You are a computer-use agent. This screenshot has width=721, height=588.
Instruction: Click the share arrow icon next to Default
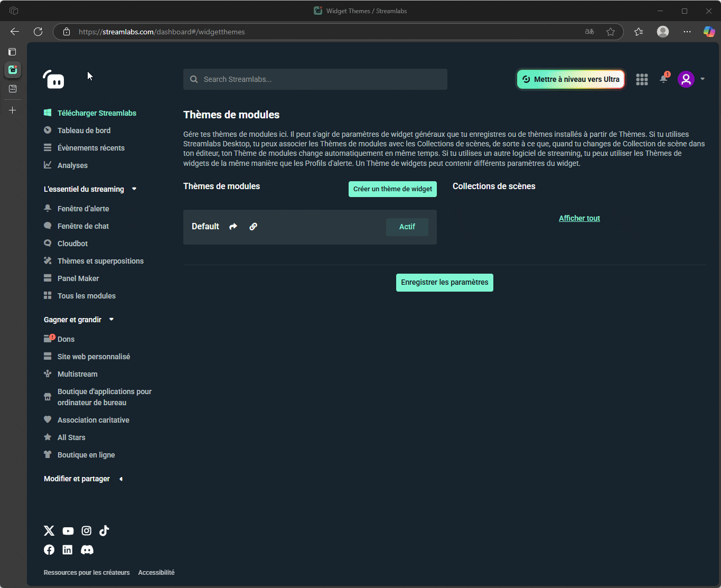point(233,227)
